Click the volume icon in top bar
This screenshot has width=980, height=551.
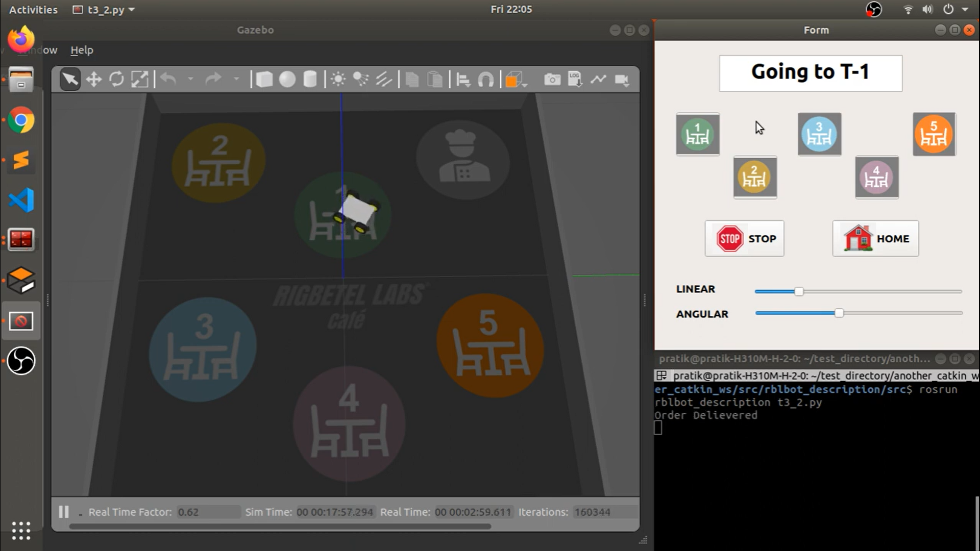927,9
